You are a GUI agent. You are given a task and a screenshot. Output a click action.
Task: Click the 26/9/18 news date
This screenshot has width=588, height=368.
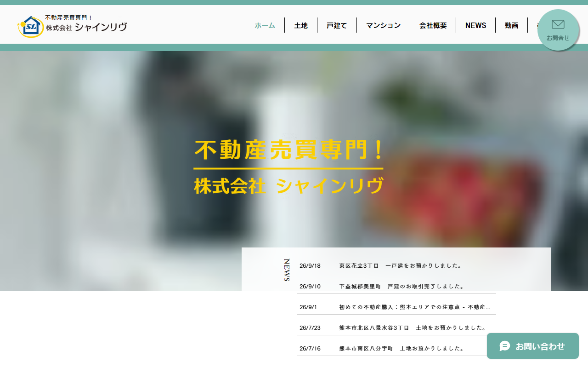pyautogui.click(x=310, y=266)
